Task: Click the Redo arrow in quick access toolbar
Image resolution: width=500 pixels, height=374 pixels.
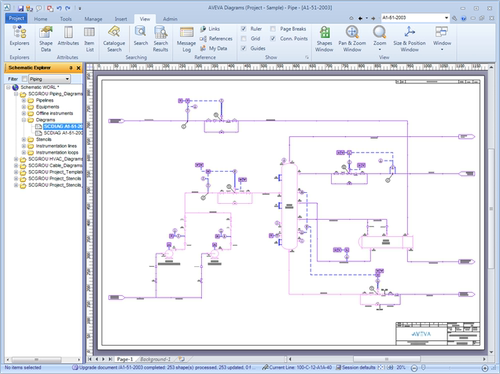Action: point(68,8)
